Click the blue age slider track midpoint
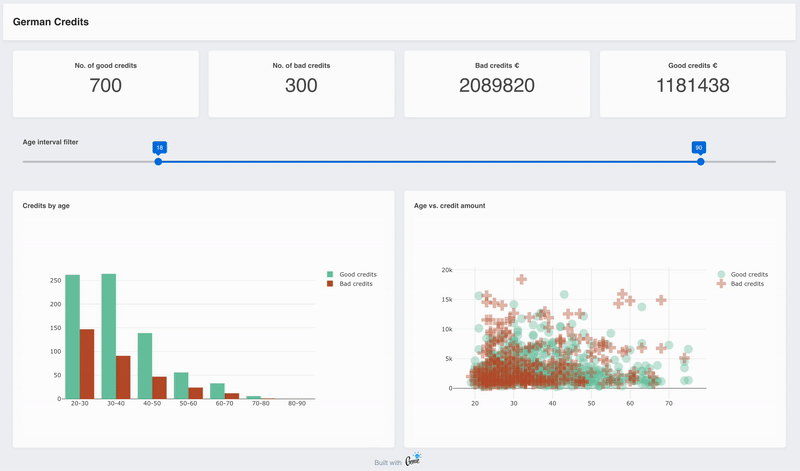 (429, 162)
